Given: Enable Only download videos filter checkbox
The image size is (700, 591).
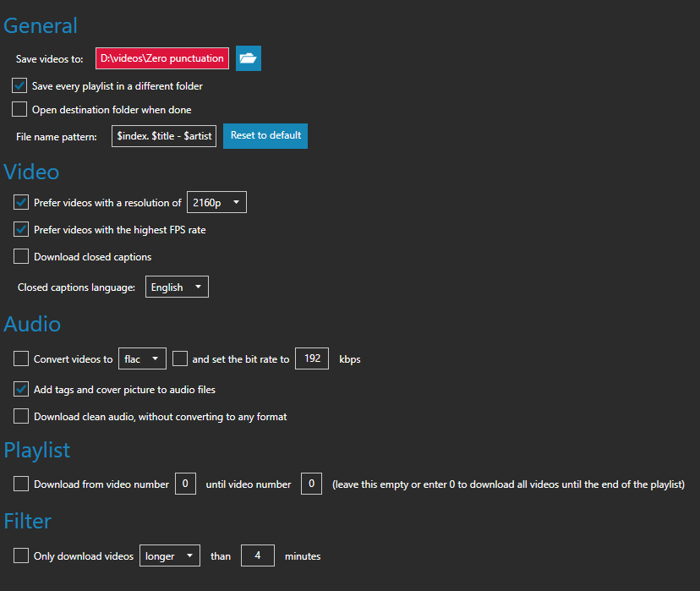Looking at the screenshot, I should (21, 555).
